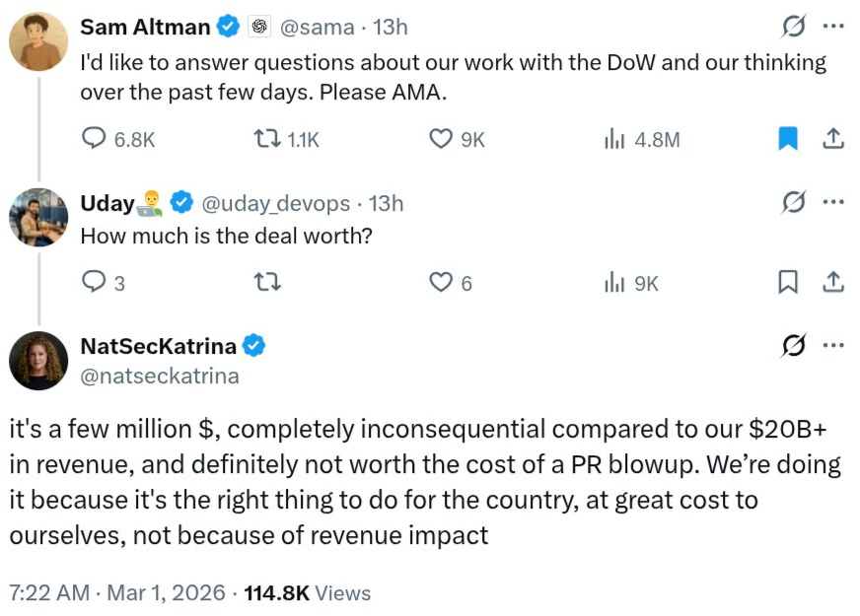Image resolution: width=860 pixels, height=616 pixels.
Task: Click Sam Altman's profile avatar
Action: click(x=38, y=41)
